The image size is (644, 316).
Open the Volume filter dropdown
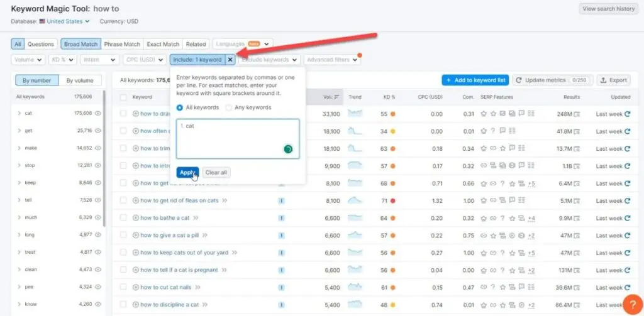[x=28, y=60]
